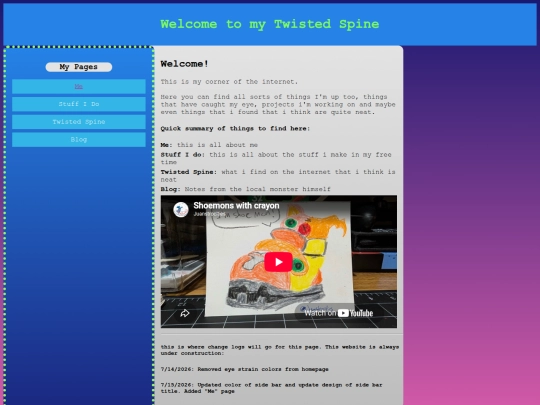The width and height of the screenshot is (540, 405).
Task: Play the Shoemons with crayon video
Action: tap(278, 262)
